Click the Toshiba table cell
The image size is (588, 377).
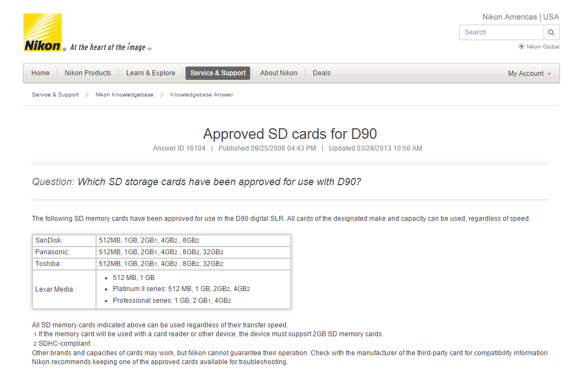64,264
